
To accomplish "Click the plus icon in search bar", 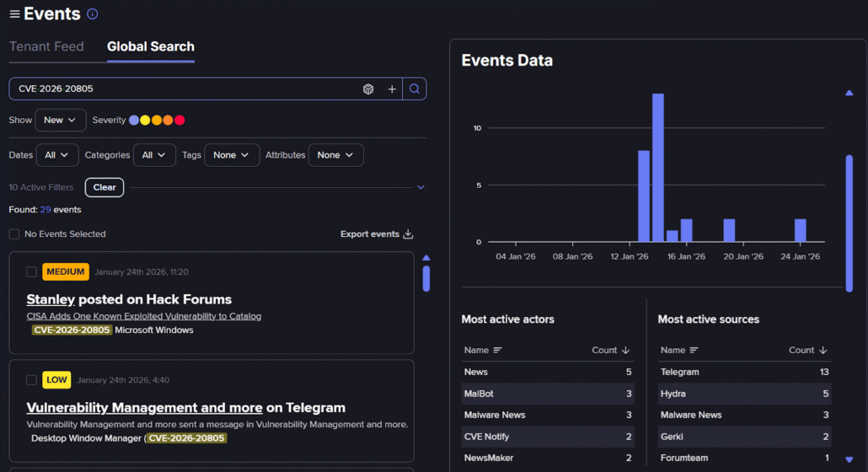I will click(392, 89).
